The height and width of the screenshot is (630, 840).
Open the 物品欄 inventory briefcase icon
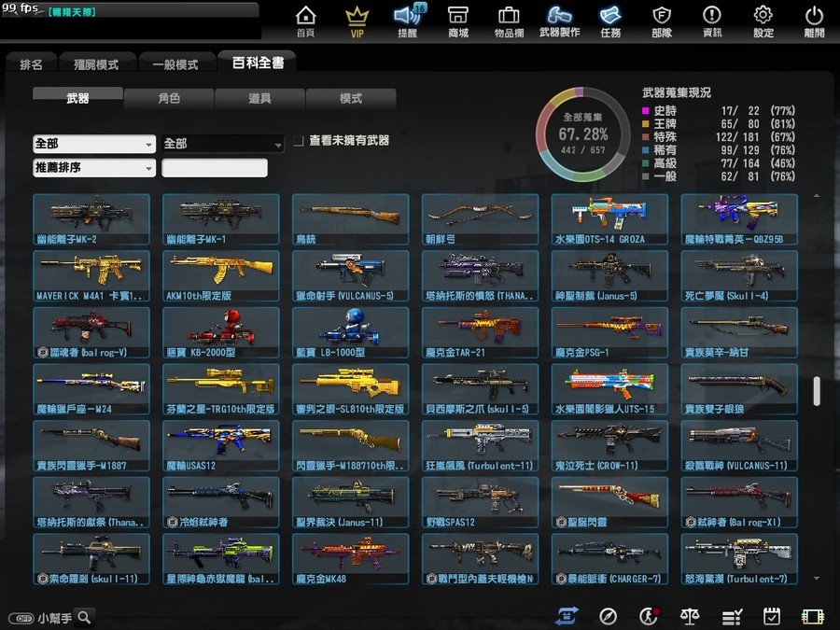pos(509,21)
